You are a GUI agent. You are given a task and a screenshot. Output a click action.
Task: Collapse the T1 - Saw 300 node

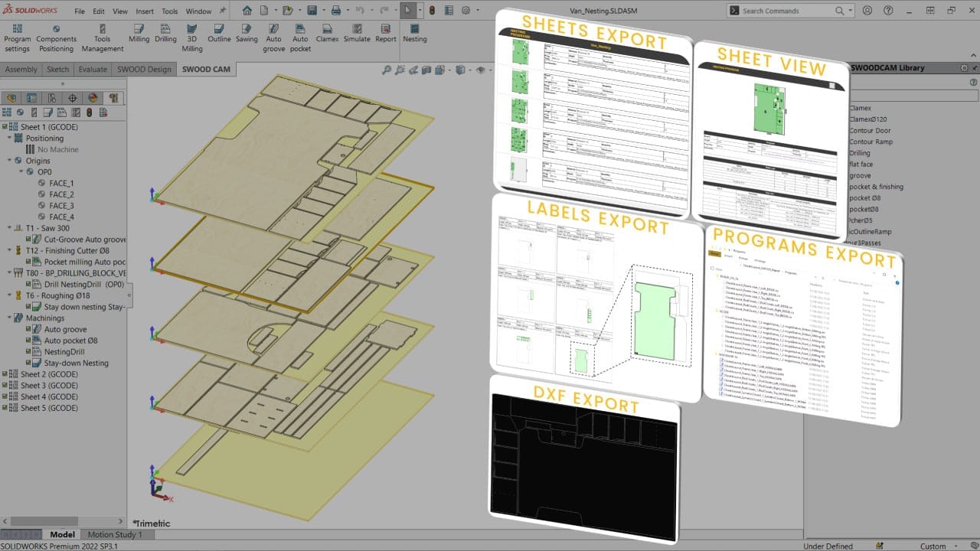click(9, 228)
